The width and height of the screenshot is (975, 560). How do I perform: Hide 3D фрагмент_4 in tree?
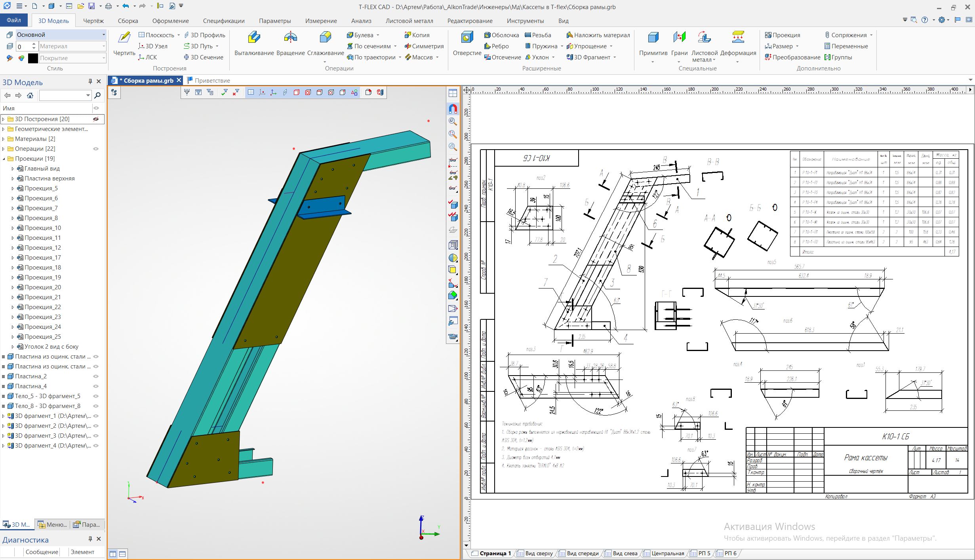pyautogui.click(x=96, y=446)
